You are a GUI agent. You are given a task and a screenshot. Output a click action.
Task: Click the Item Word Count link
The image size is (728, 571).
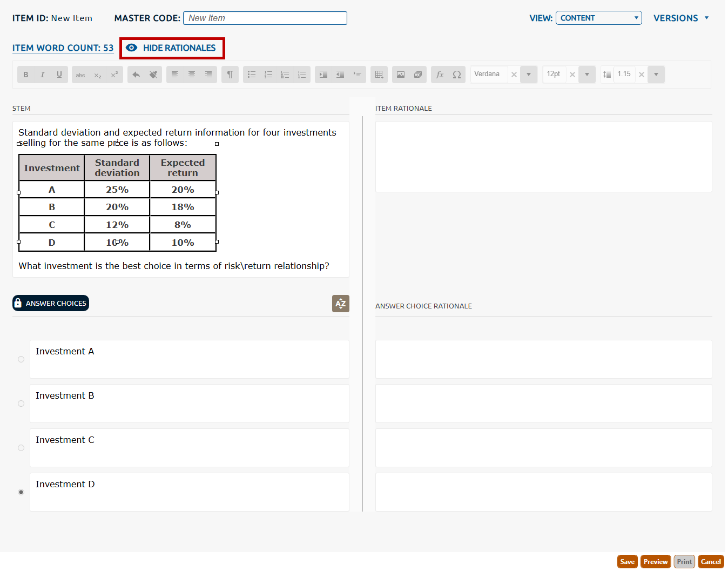pos(63,48)
